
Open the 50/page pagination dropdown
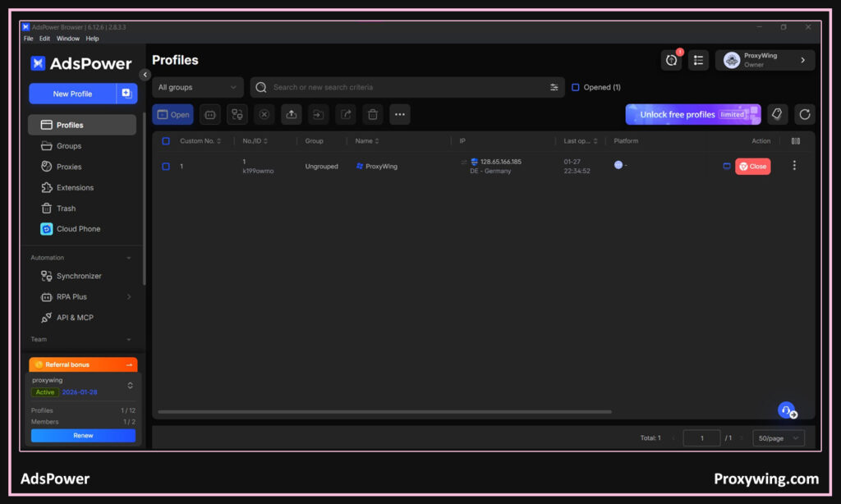click(x=778, y=438)
